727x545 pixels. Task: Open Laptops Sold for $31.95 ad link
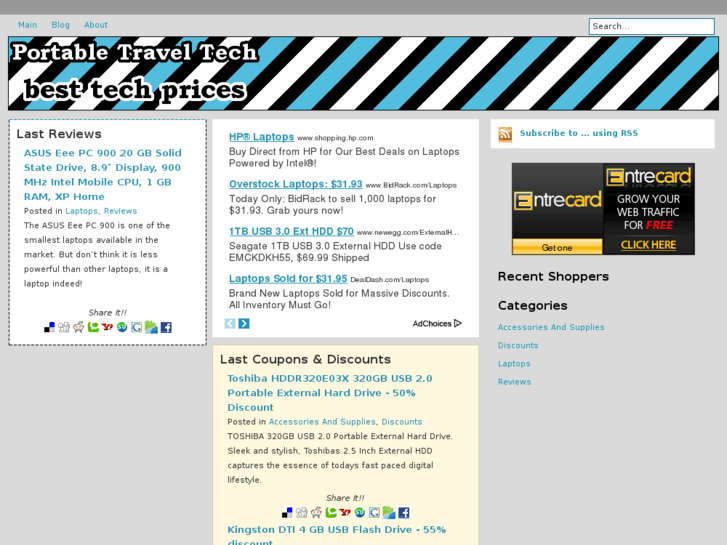288,279
